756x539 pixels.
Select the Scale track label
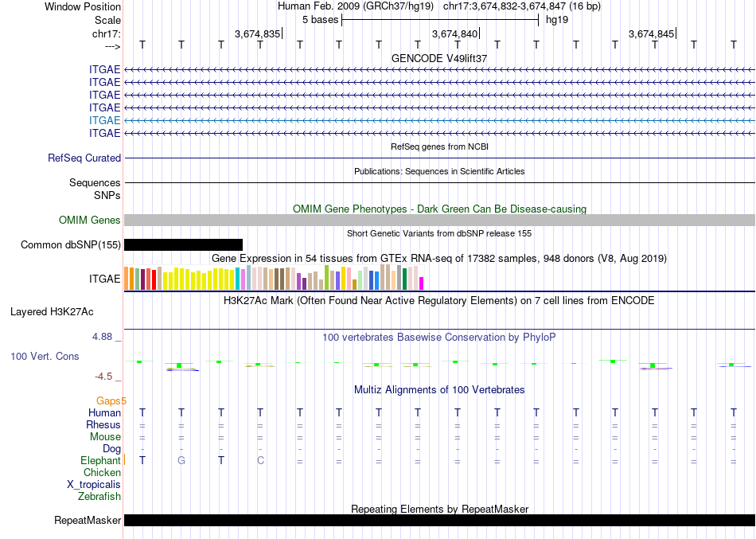[x=107, y=20]
